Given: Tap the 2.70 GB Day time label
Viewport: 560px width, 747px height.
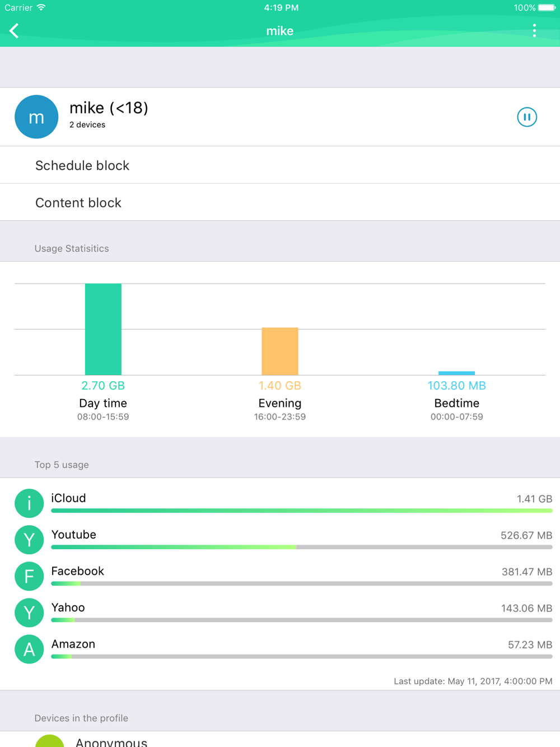Looking at the screenshot, I should [103, 386].
